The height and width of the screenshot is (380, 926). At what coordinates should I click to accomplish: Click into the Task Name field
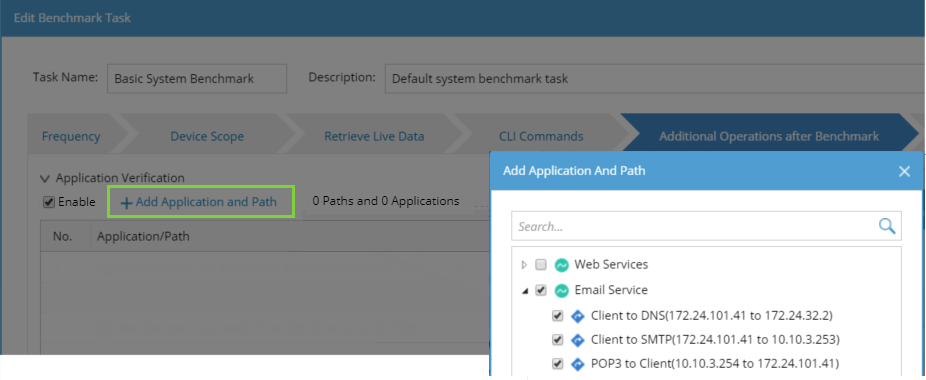tap(197, 79)
